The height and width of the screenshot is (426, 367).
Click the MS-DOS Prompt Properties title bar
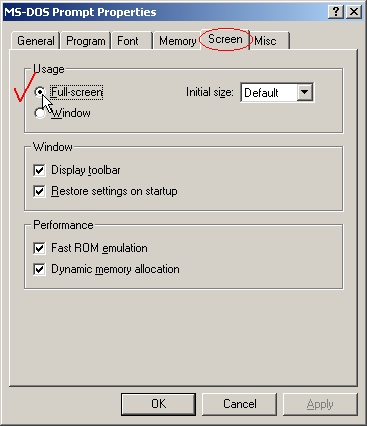pos(165,12)
